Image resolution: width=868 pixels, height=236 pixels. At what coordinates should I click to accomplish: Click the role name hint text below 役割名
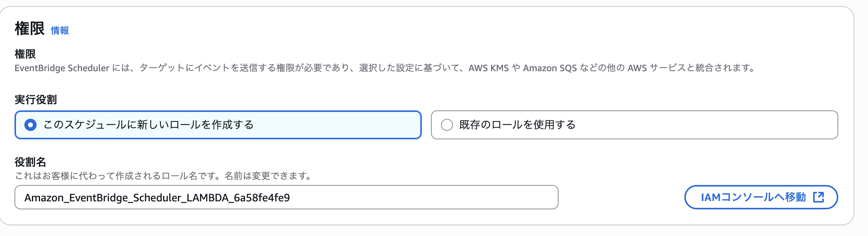[163, 176]
